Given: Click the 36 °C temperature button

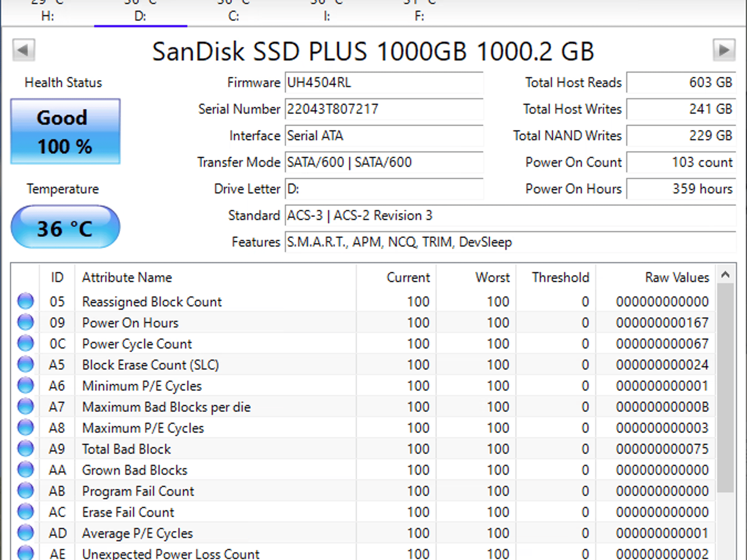Looking at the screenshot, I should point(65,227).
